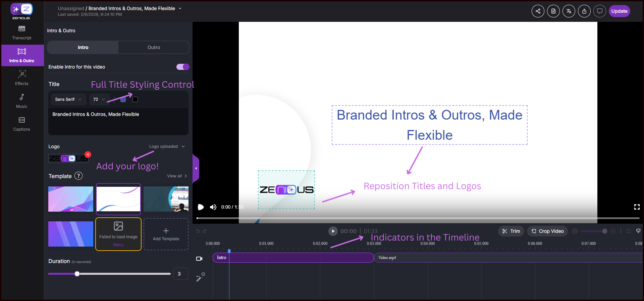
Task: Click the Update button
Action: click(619, 11)
